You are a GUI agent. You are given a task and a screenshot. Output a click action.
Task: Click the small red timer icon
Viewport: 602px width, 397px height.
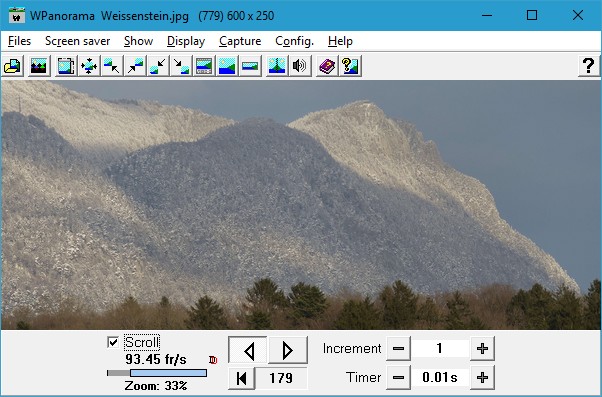(213, 360)
